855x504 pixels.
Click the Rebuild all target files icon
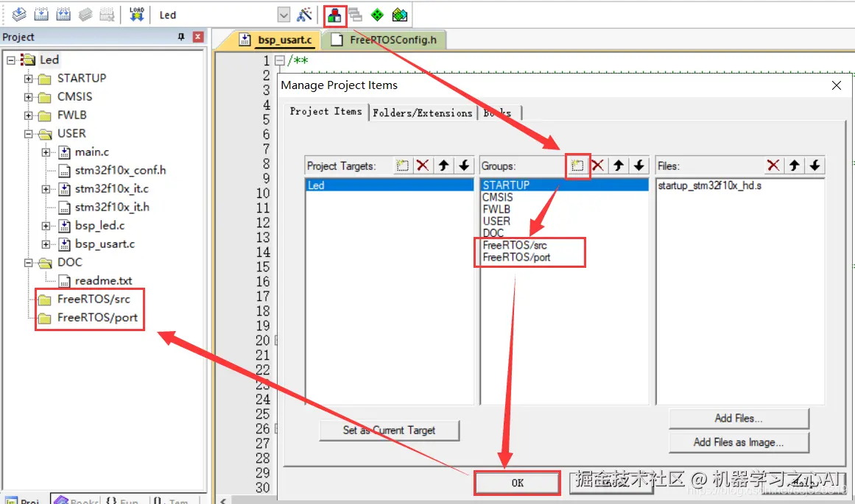63,15
